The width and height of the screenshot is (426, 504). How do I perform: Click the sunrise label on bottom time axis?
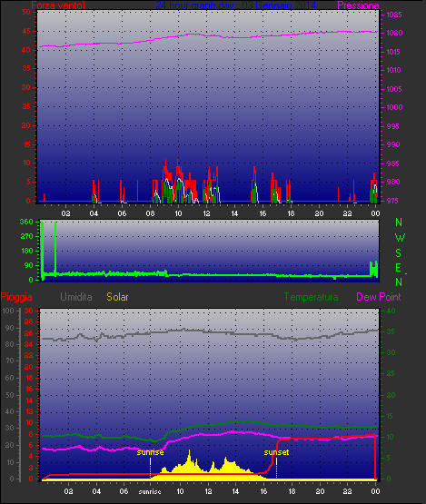[150, 491]
